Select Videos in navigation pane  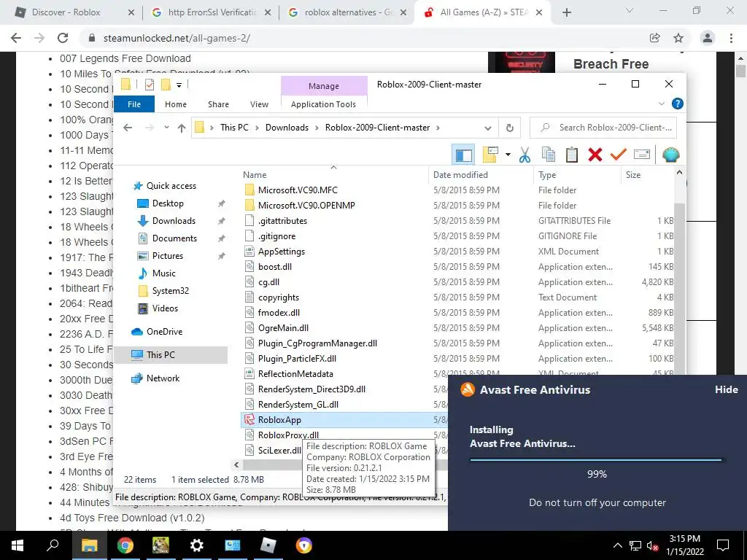(x=165, y=308)
